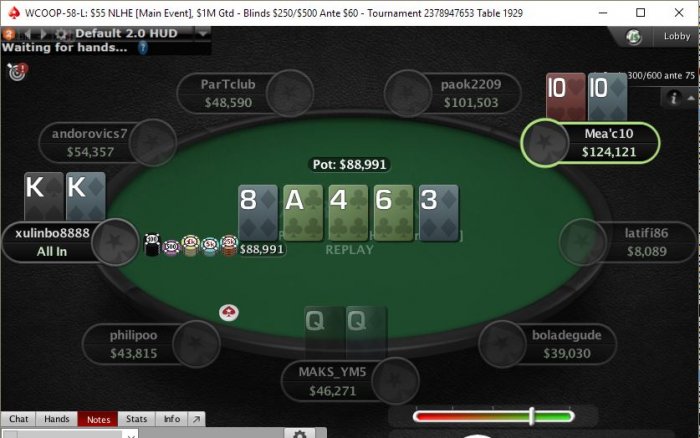The width and height of the screenshot is (700, 438).
Task: Click the REPLAY link on the table
Action: point(350,250)
